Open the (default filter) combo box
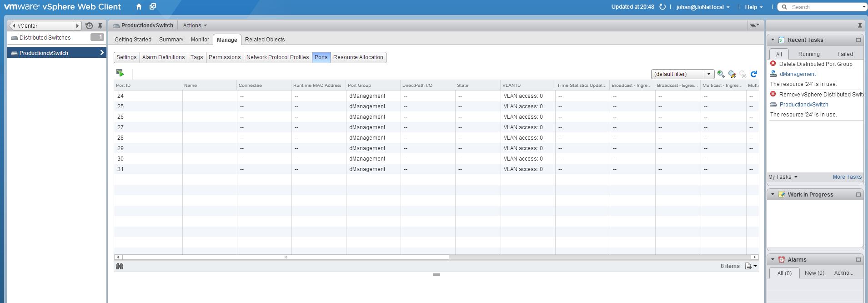Viewport: 868px width, 303px height. (x=682, y=74)
